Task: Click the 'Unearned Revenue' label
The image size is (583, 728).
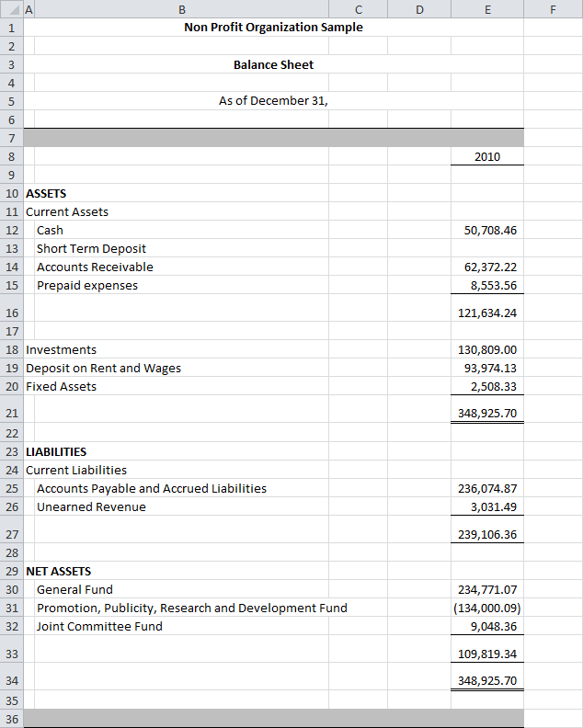Action: click(x=91, y=506)
